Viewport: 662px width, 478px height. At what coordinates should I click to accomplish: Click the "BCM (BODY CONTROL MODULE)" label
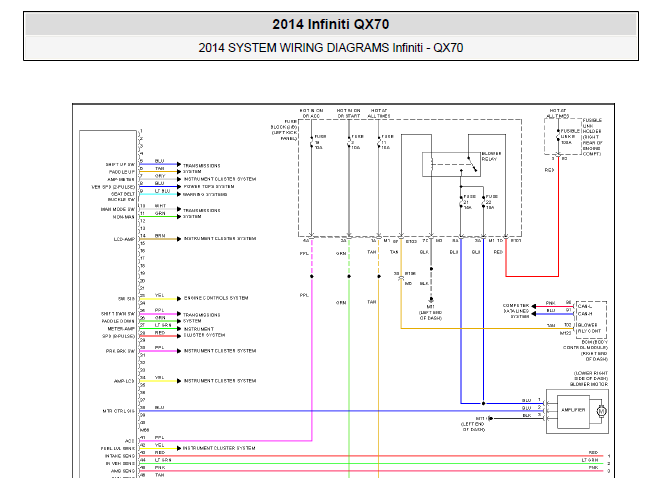(586, 350)
